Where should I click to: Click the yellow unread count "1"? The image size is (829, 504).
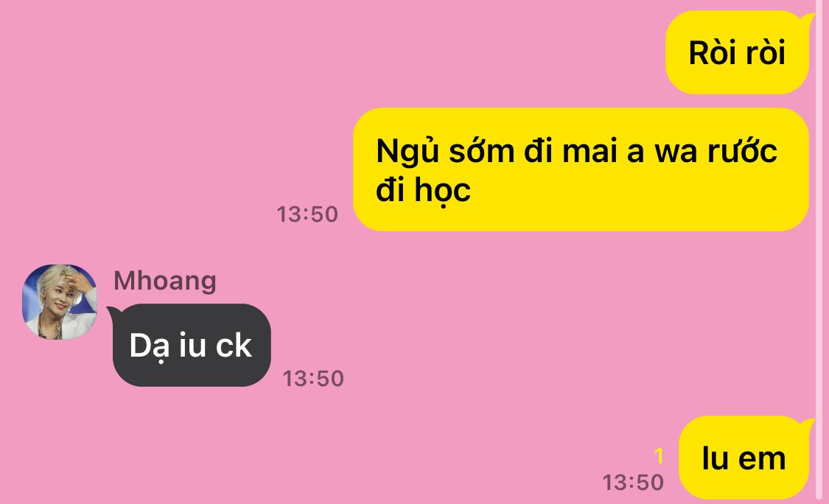click(x=658, y=456)
